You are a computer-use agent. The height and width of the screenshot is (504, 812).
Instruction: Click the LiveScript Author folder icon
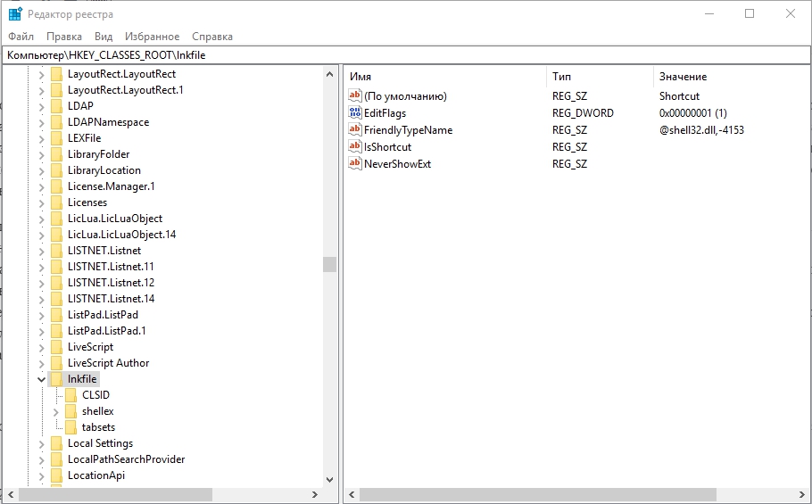pos(57,363)
